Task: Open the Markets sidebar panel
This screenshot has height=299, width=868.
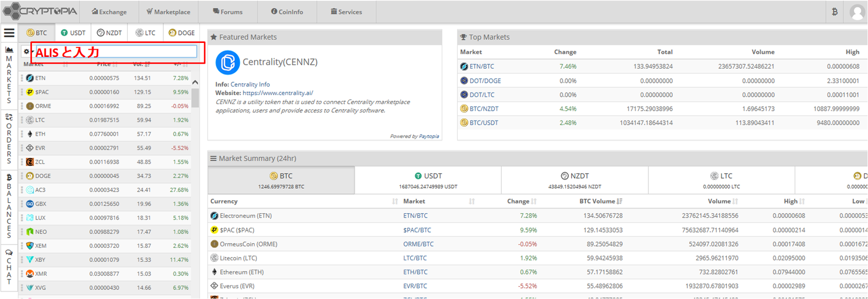Action: [9, 75]
